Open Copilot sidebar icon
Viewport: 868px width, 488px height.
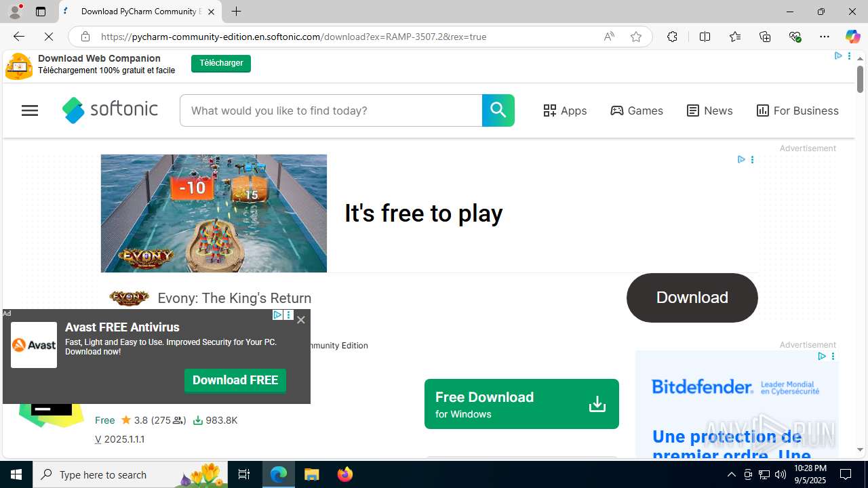(852, 37)
